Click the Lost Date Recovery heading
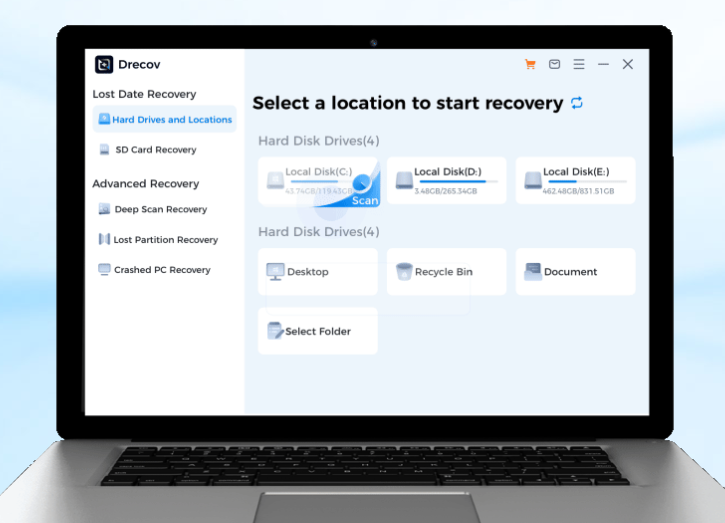 click(x=144, y=94)
